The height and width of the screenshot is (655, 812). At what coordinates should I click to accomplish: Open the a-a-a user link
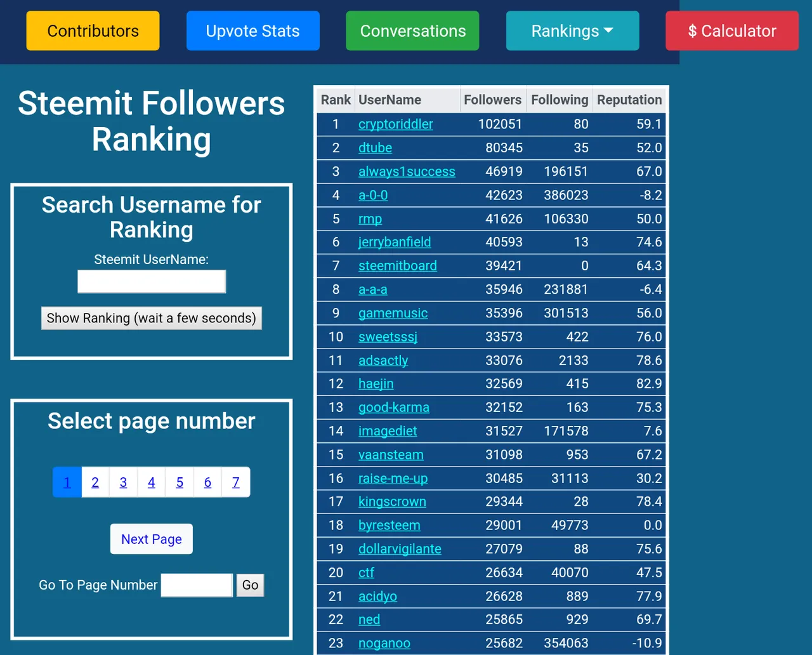point(373,289)
